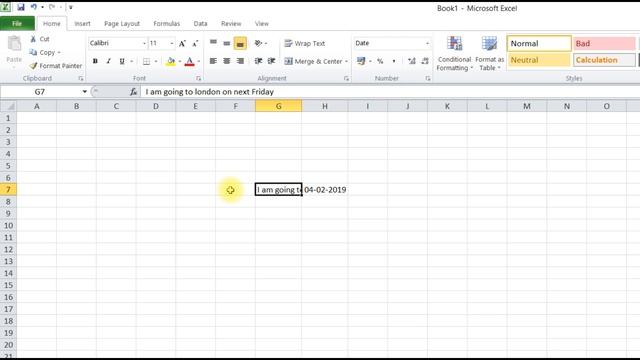Open the Font dialog launcher
Image resolution: width=640 pixels, height=360 pixels.
(x=198, y=78)
